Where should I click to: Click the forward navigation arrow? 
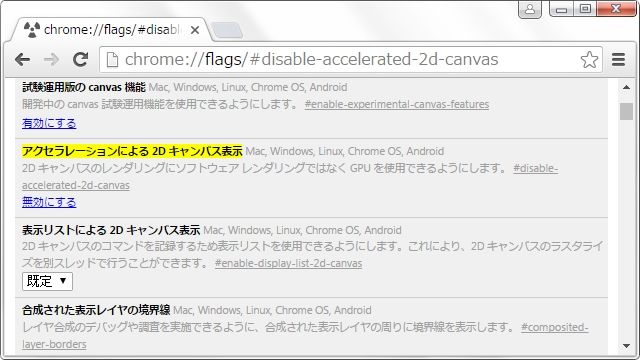(51, 60)
